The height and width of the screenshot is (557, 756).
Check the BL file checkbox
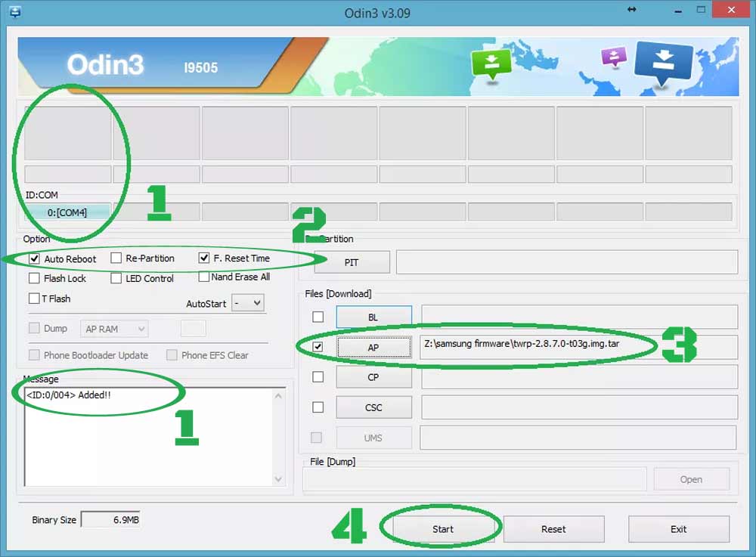(x=318, y=317)
